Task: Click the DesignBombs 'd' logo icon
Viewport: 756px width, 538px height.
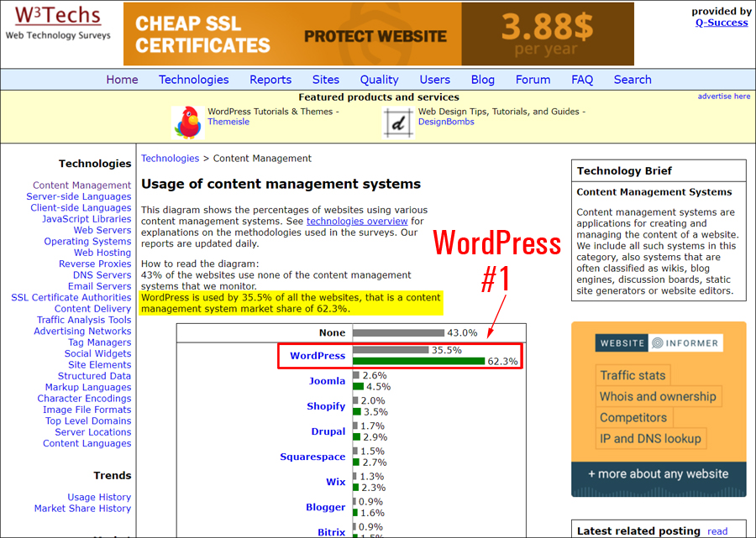Action: [x=398, y=123]
